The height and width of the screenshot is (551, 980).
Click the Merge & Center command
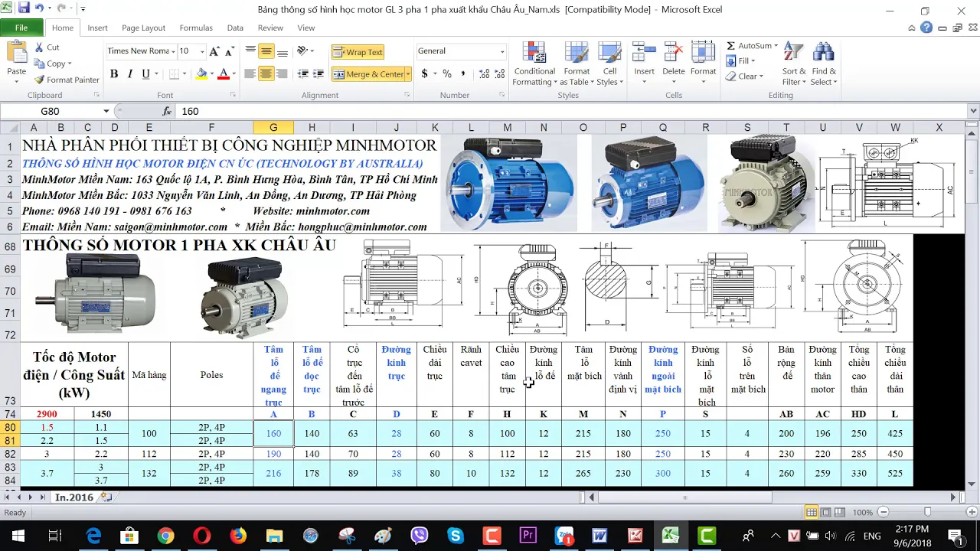[x=368, y=74]
